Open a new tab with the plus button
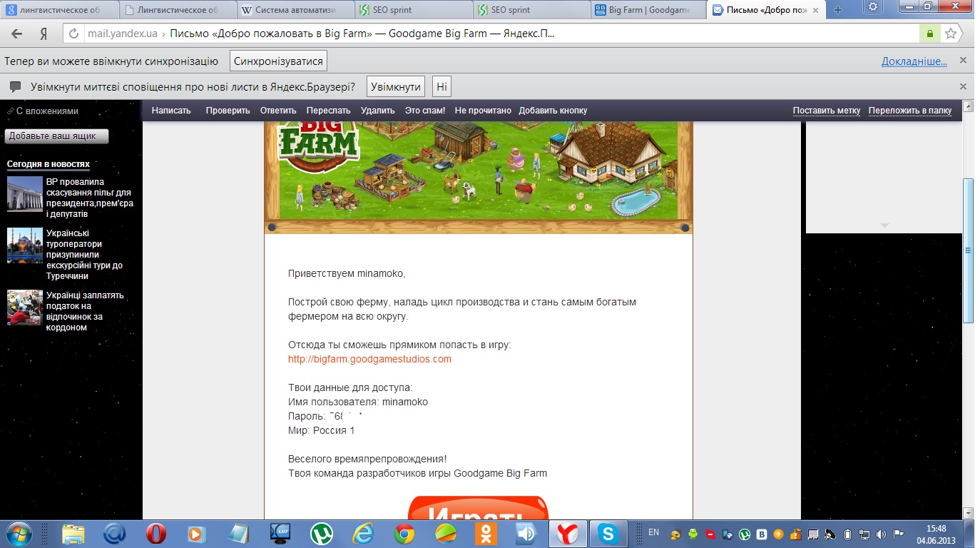The image size is (980, 548). [838, 10]
